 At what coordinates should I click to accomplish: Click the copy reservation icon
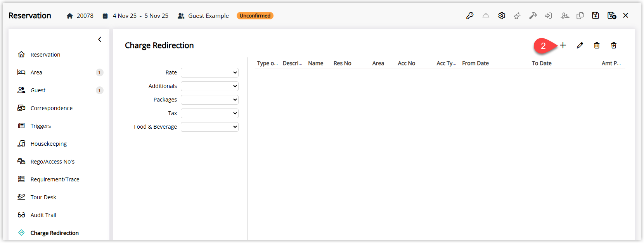580,16
